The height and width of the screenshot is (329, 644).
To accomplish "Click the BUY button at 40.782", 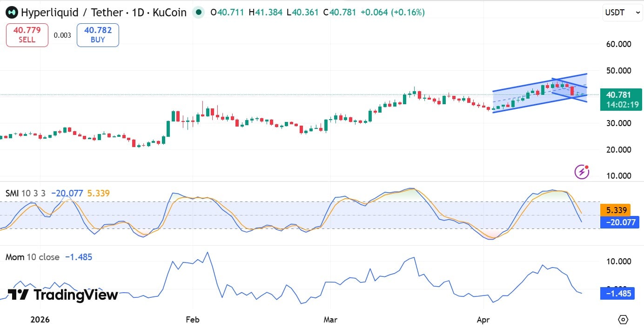I will pos(98,34).
